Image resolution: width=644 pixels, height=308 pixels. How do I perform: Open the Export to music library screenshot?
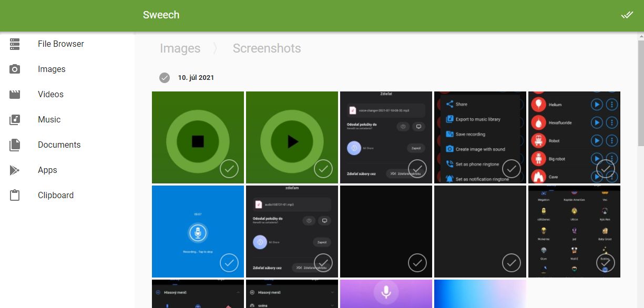480,137
